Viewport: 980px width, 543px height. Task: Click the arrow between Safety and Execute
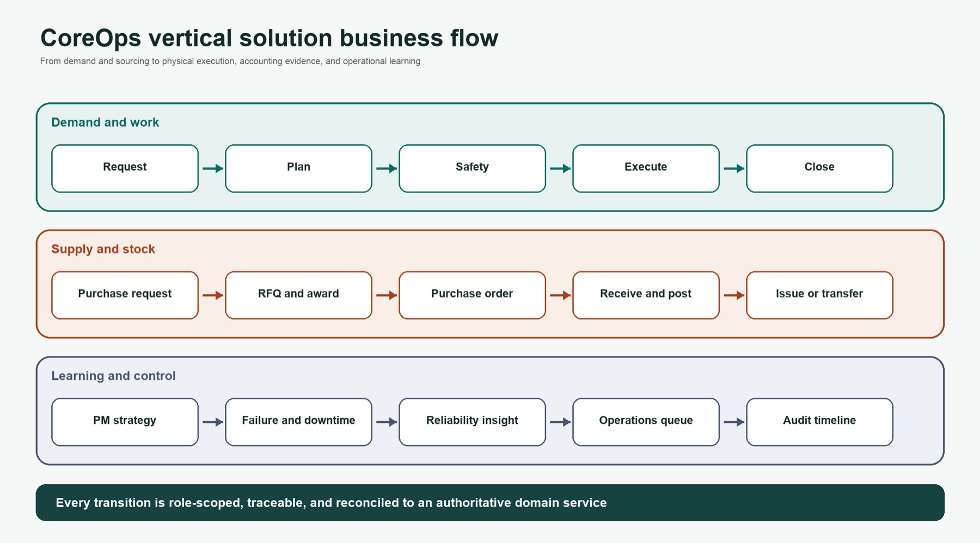[x=560, y=168]
